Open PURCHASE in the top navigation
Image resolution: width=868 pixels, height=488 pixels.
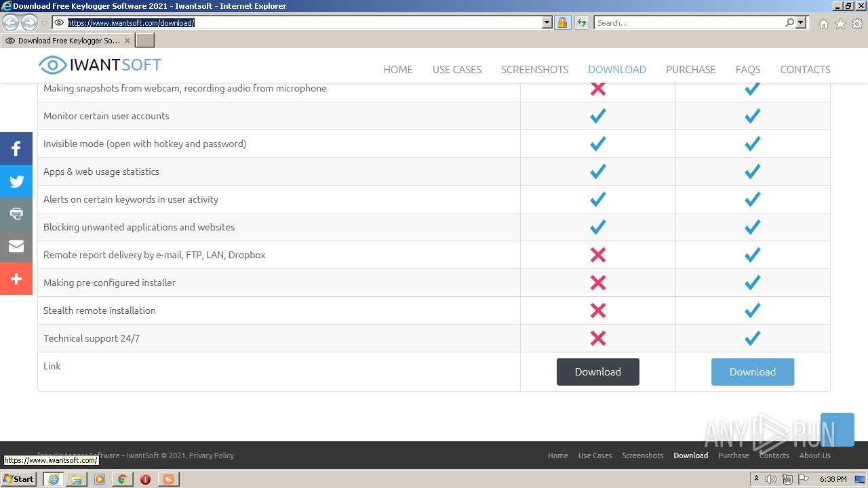pyautogui.click(x=691, y=69)
